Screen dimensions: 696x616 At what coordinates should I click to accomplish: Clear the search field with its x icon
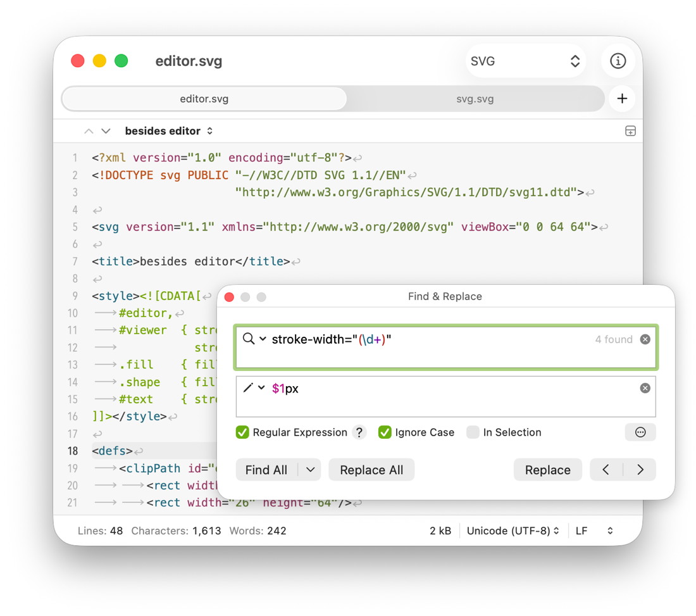[x=645, y=339]
